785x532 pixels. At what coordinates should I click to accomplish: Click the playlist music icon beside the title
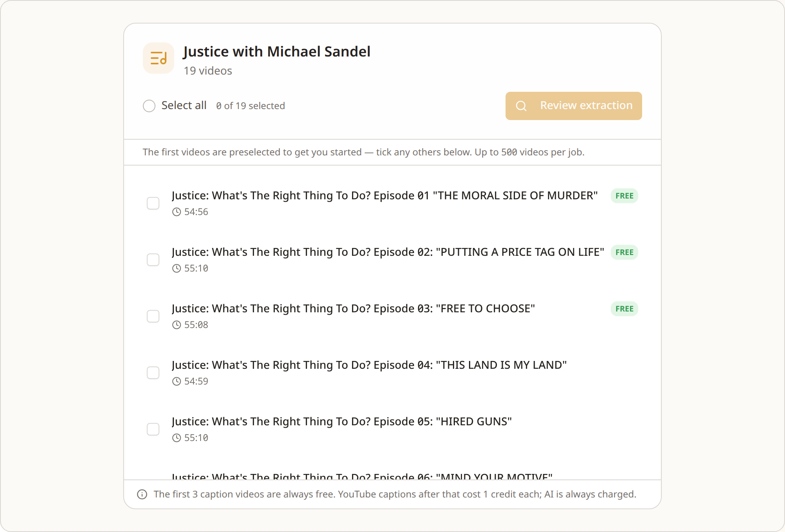(159, 58)
